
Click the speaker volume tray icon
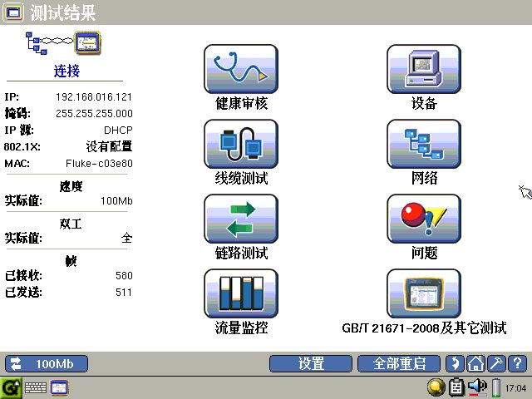[476, 387]
